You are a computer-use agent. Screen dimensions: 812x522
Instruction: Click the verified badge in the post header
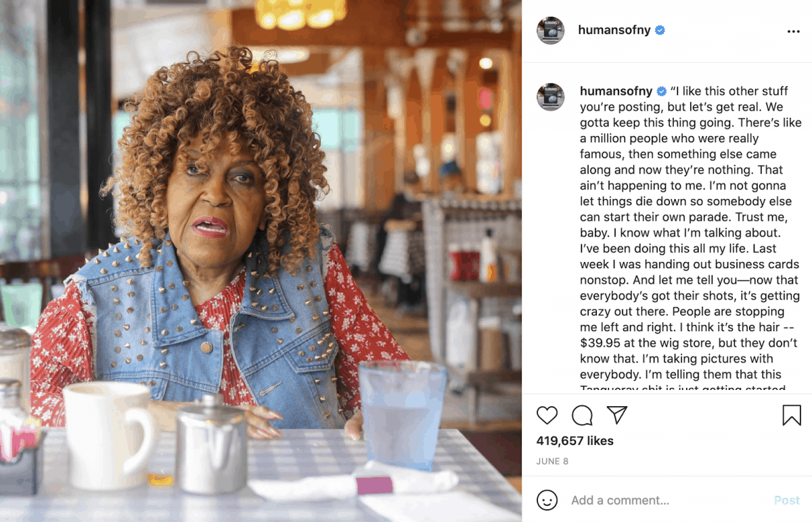[x=660, y=30]
